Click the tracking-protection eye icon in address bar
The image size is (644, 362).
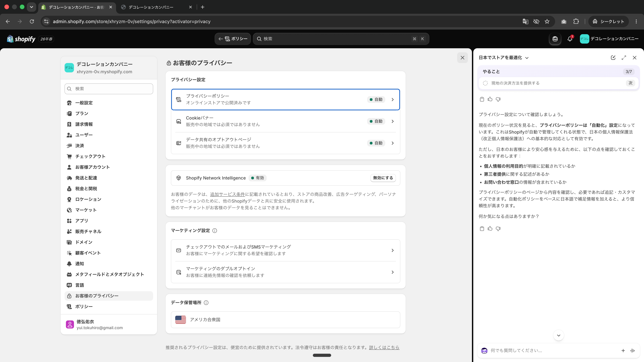(536, 21)
